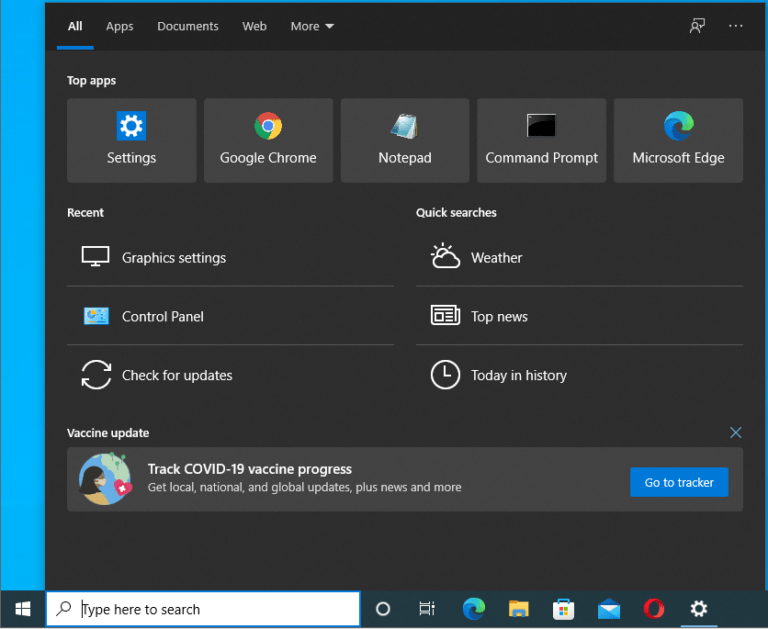The height and width of the screenshot is (629, 768).
Task: Click the feedback icon in search header
Action: [697, 26]
